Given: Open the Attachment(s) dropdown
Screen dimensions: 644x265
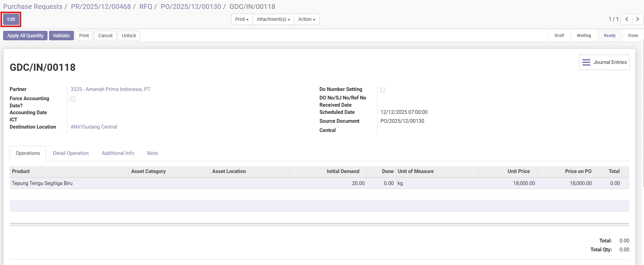Looking at the screenshot, I should 273,19.
